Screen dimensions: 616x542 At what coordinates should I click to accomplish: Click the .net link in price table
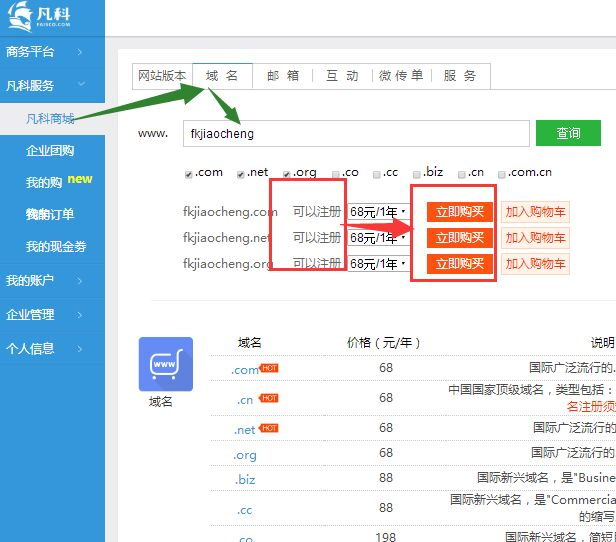245,430
